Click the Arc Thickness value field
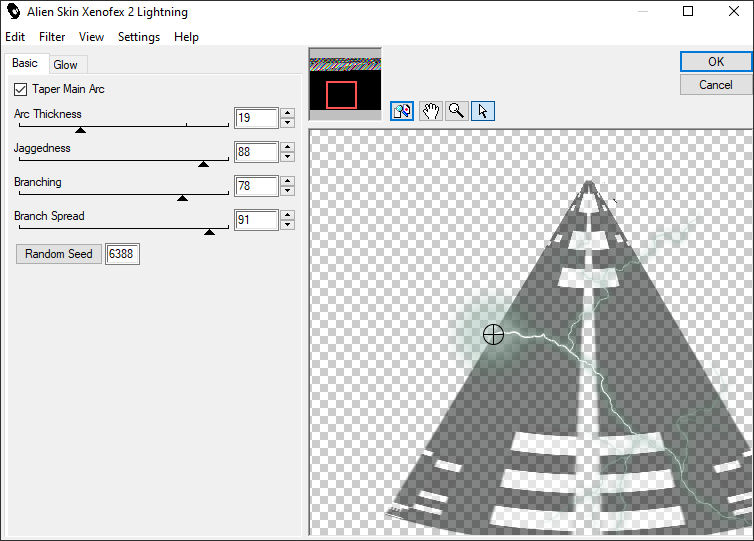Viewport: 754px width, 541px height. coord(256,118)
